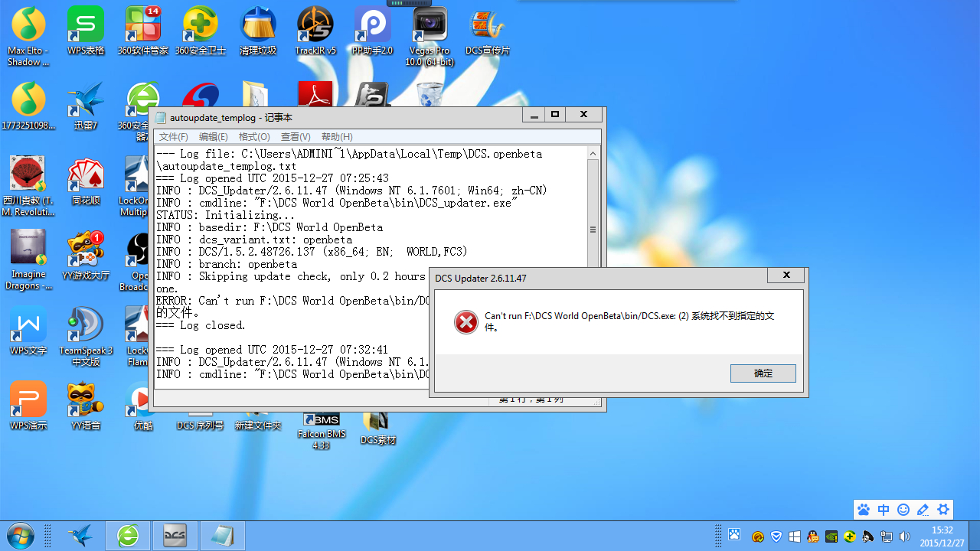Open the Windows Start menu
Screen dimensions: 980x551
tap(20, 535)
